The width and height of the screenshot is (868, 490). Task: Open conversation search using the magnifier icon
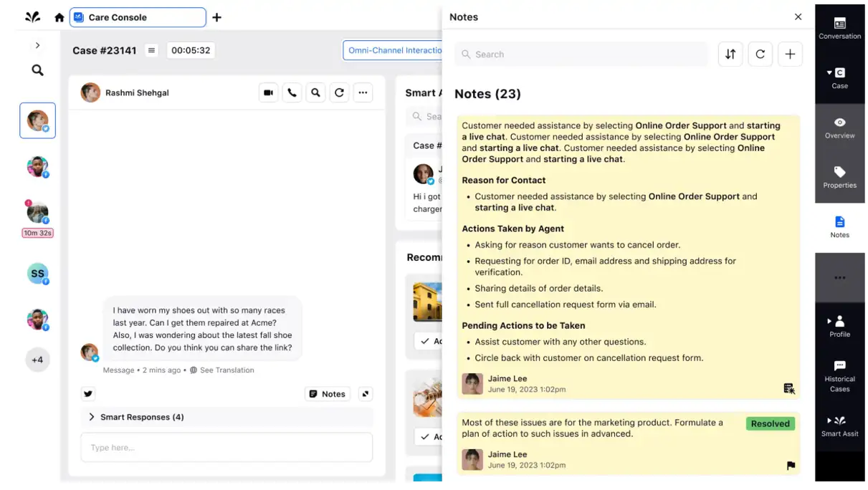(315, 92)
